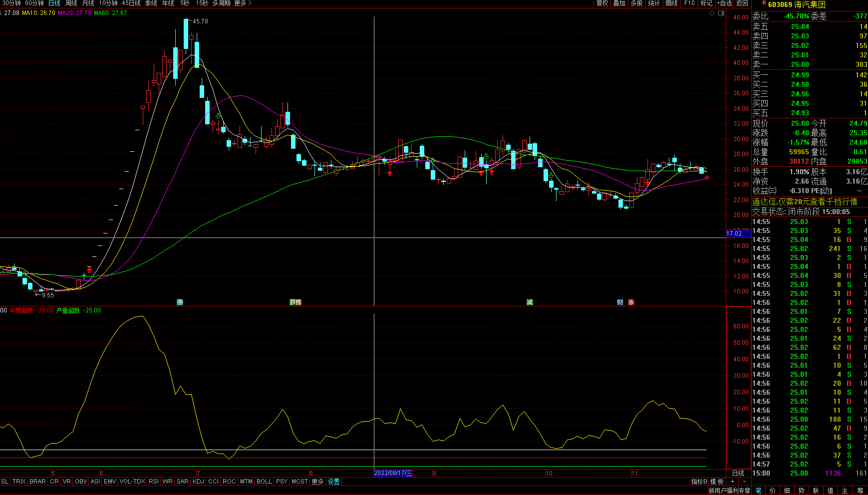Click the 标记 mark button

coord(706,3)
